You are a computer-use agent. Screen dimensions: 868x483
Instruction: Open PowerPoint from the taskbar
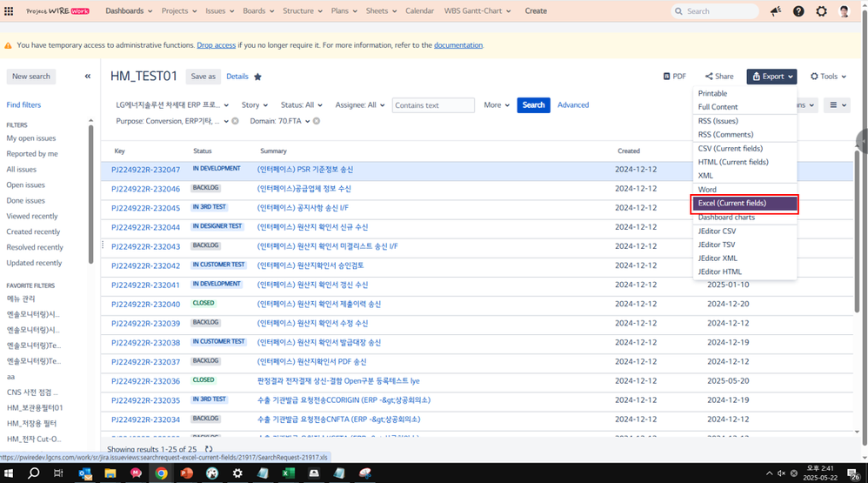(x=186, y=473)
